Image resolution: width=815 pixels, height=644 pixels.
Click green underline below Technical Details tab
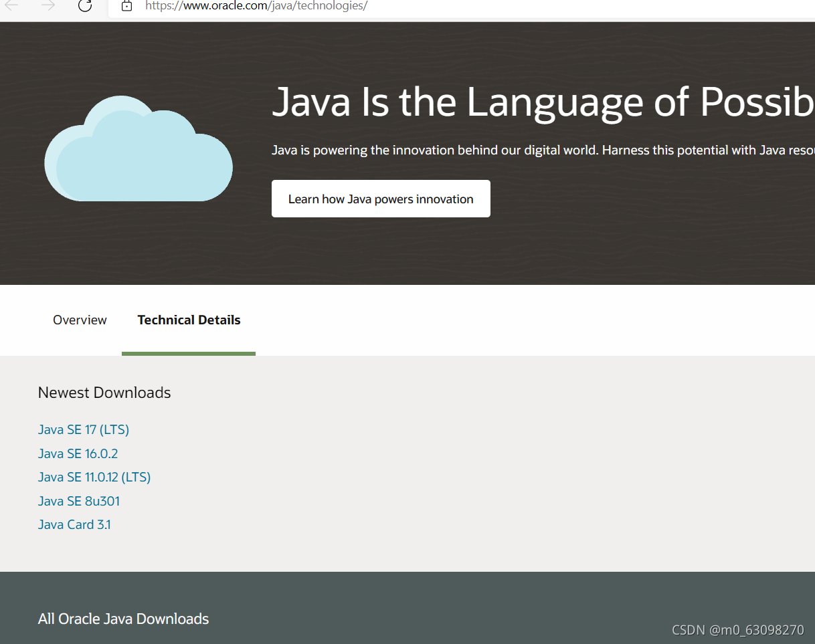(x=189, y=354)
